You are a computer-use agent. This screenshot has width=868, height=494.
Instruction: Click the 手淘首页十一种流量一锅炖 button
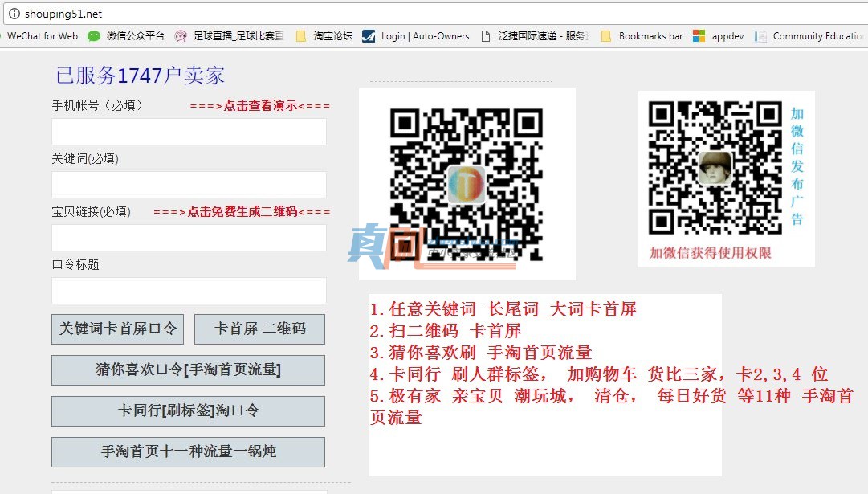click(x=188, y=452)
